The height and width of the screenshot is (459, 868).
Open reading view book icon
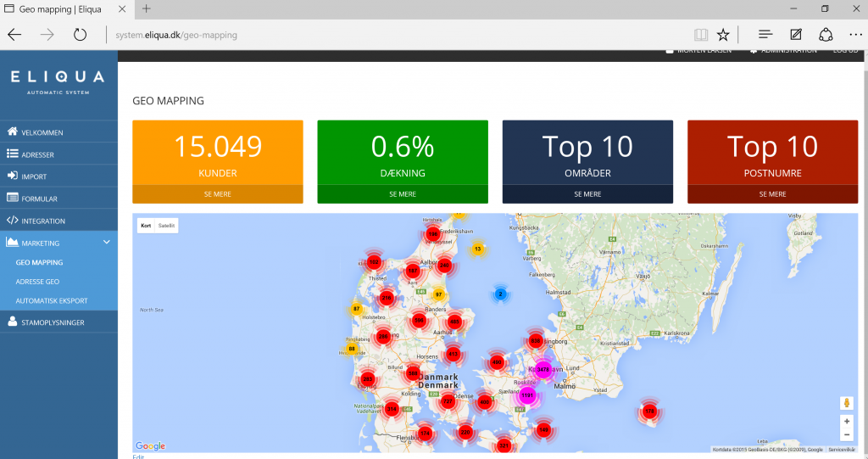(701, 35)
